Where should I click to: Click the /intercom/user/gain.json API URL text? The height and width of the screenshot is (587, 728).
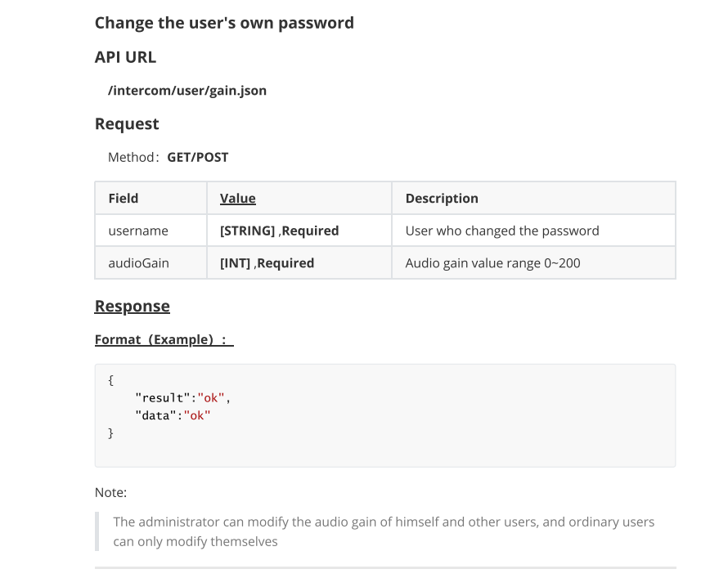click(187, 91)
